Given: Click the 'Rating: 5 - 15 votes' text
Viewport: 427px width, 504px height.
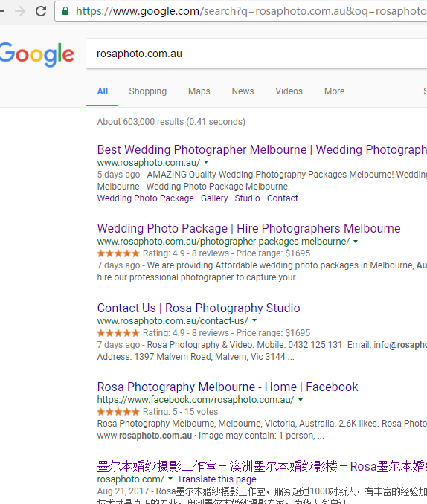Looking at the screenshot, I should click(180, 412).
